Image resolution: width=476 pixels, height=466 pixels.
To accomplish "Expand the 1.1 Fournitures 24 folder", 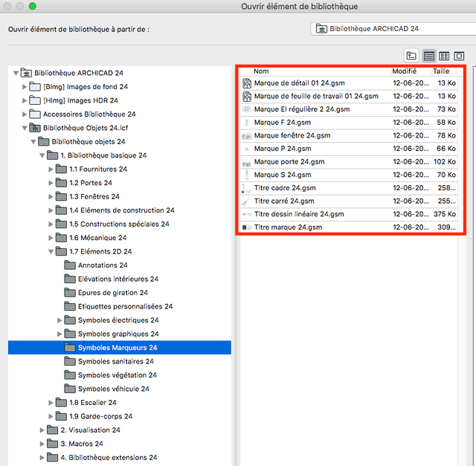I will [51, 169].
